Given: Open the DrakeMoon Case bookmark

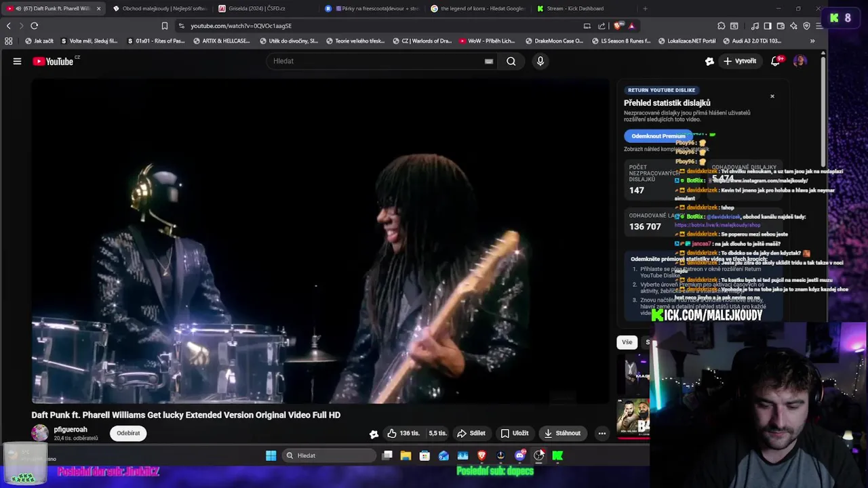Looking at the screenshot, I should pyautogui.click(x=554, y=41).
